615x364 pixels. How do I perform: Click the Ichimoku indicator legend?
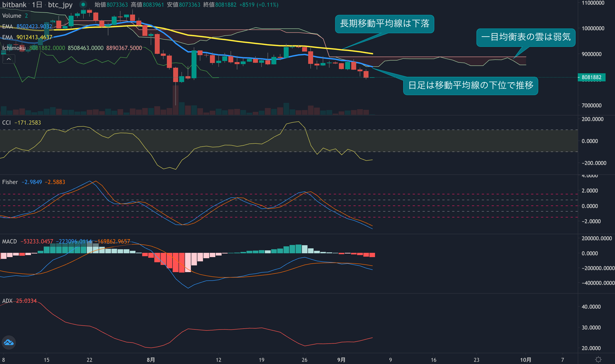14,48
